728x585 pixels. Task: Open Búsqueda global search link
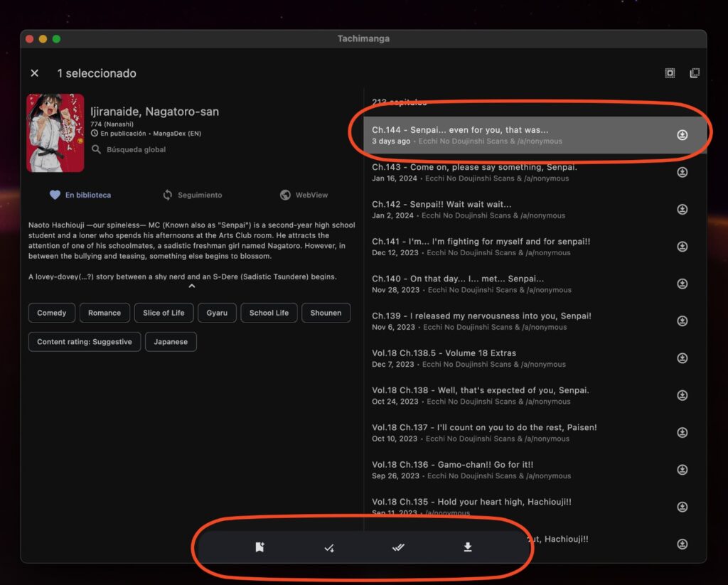pyautogui.click(x=135, y=150)
